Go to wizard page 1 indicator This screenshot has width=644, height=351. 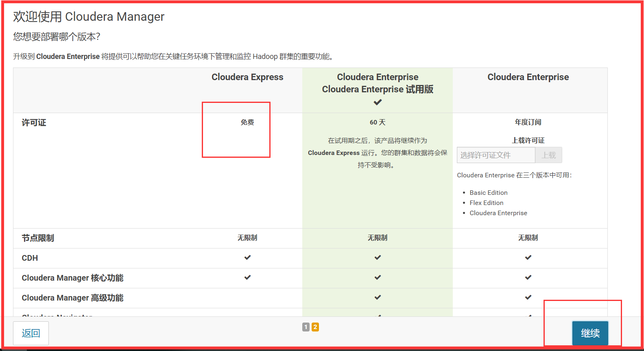[x=306, y=327]
